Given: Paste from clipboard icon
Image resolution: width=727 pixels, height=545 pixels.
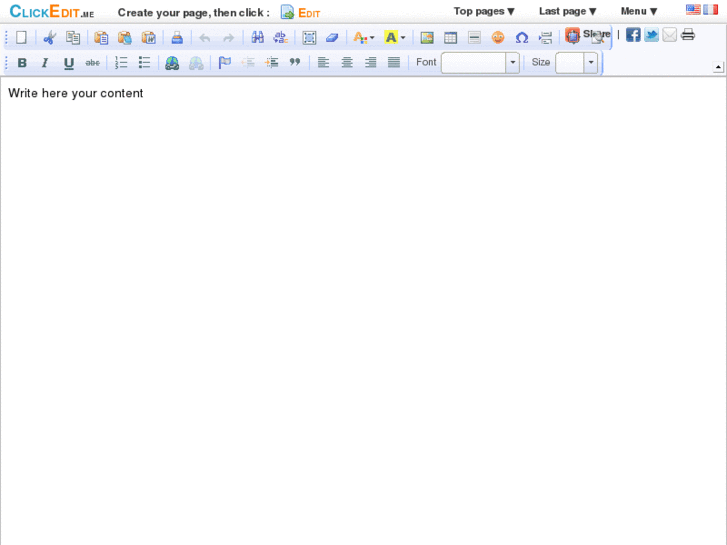Looking at the screenshot, I should pyautogui.click(x=101, y=38).
